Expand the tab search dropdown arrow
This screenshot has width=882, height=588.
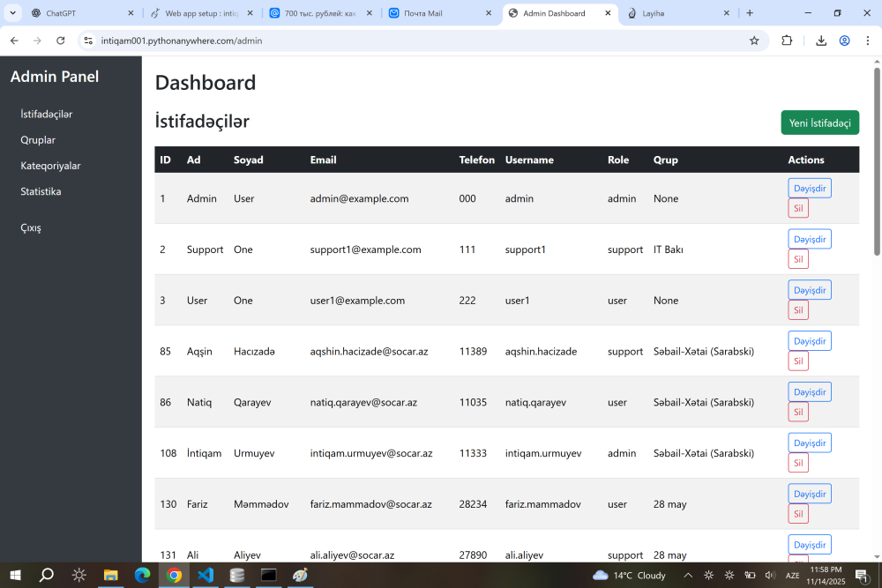[12, 13]
